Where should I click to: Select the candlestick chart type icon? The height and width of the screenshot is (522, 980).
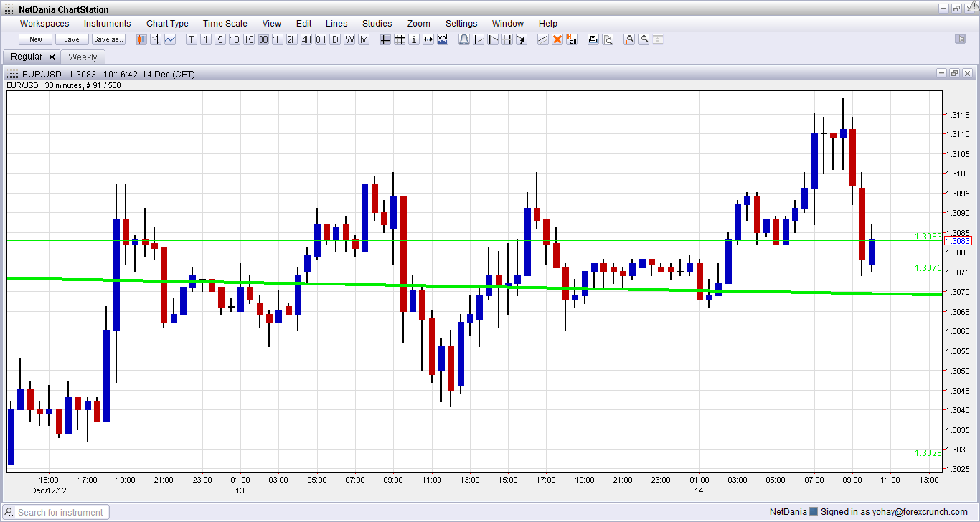coord(141,39)
